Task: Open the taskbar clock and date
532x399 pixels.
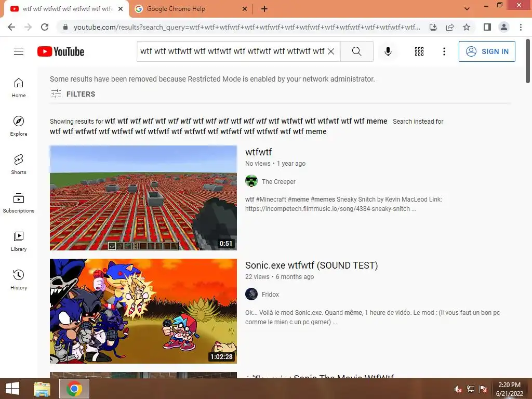Action: (509, 389)
